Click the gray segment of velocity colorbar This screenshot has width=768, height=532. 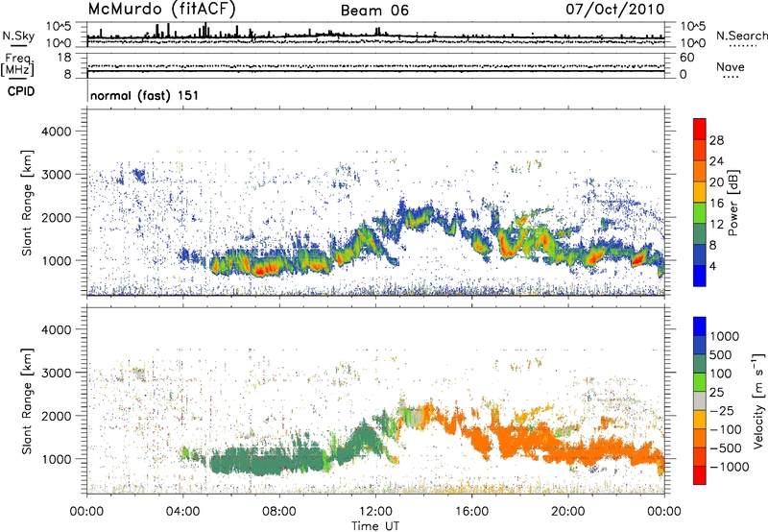coord(700,400)
